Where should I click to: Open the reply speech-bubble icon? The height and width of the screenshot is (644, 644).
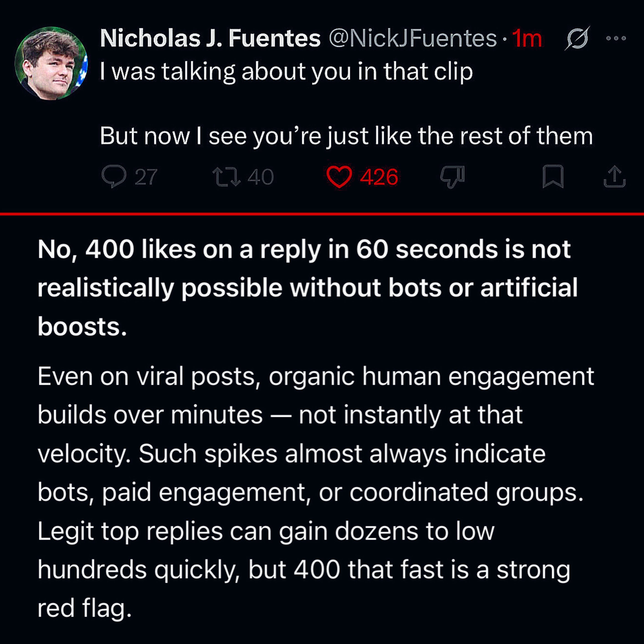tap(114, 177)
